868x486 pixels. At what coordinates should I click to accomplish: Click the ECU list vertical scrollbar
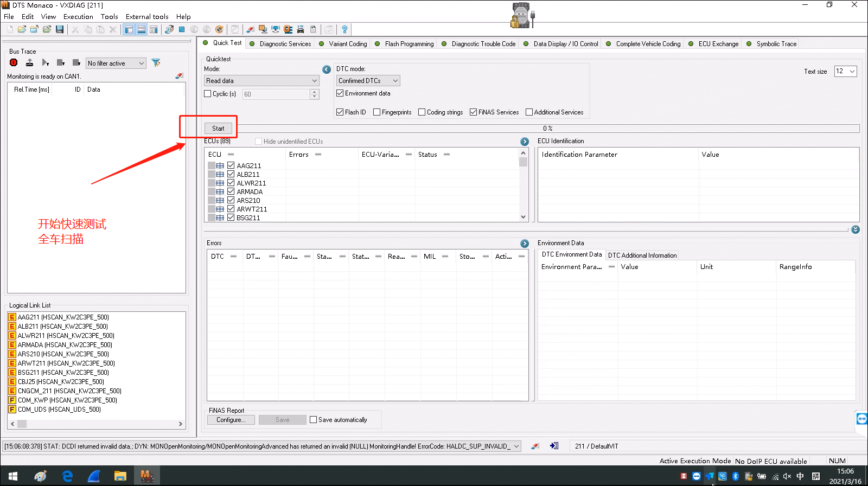pyautogui.click(x=523, y=185)
